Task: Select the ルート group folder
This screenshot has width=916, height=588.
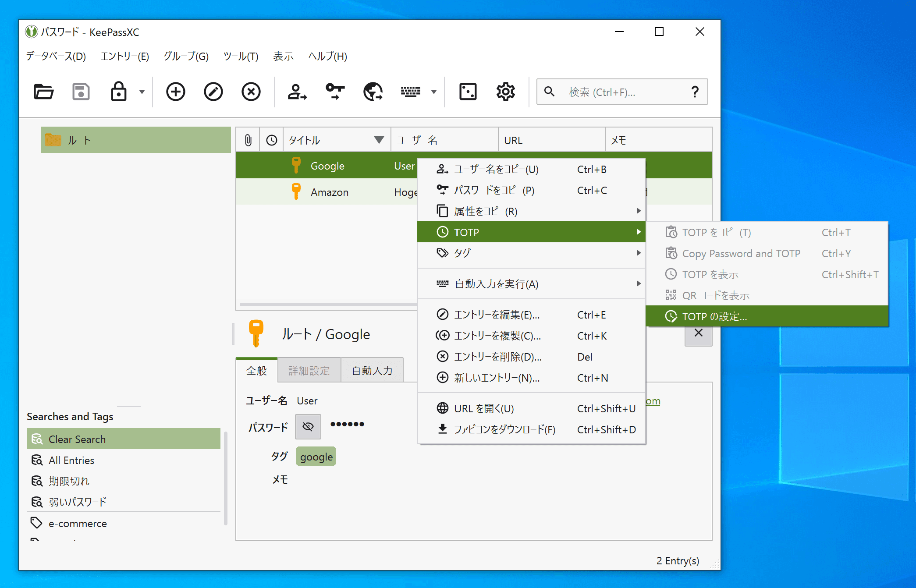Action: (x=136, y=140)
